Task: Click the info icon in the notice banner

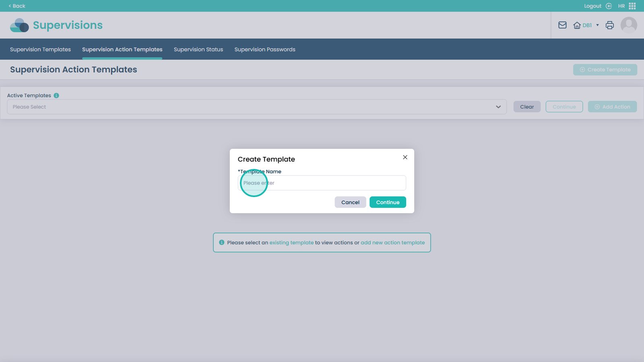Action: 221,243
